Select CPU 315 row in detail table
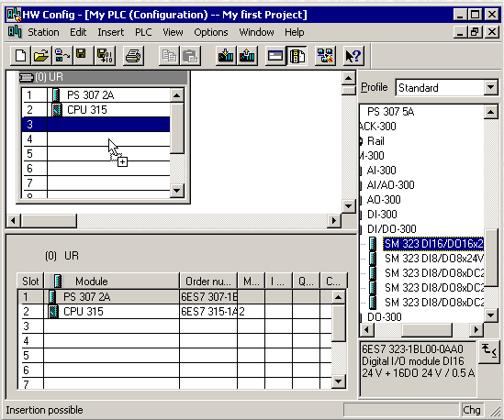This screenshot has height=420, width=504. [x=176, y=312]
